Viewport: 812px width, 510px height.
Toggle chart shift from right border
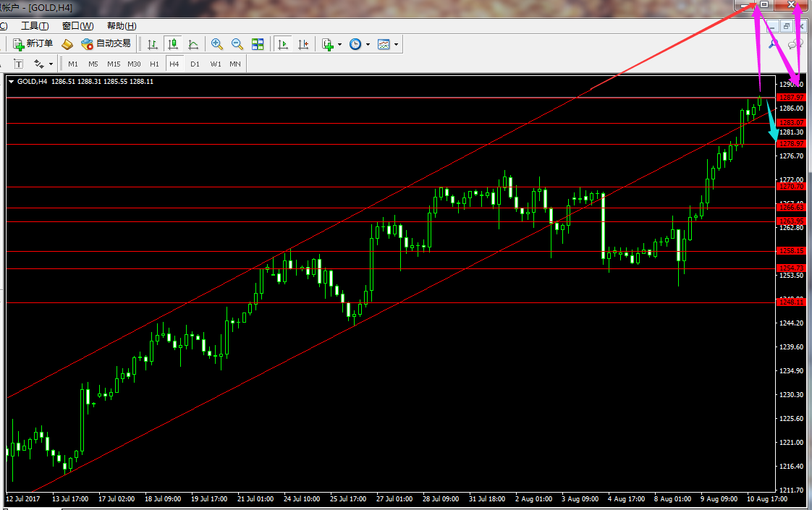pyautogui.click(x=303, y=45)
